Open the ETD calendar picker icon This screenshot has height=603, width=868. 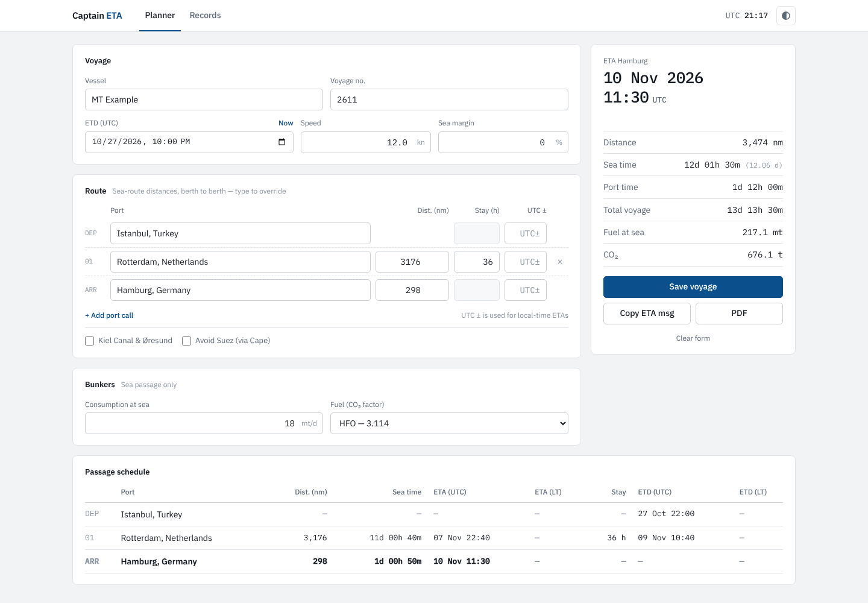tap(281, 142)
